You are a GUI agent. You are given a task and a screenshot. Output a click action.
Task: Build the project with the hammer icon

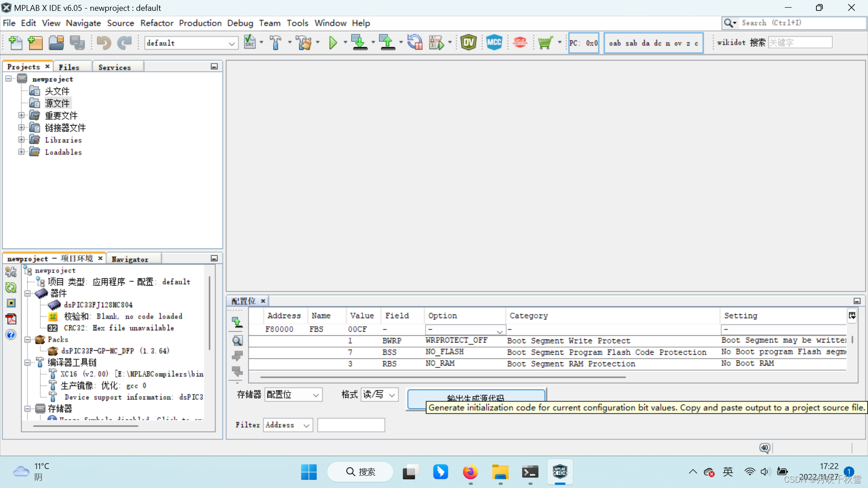(x=277, y=42)
